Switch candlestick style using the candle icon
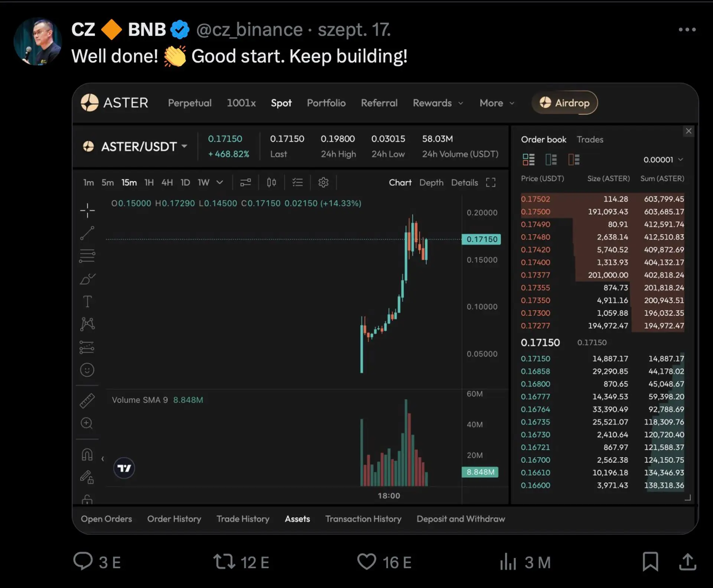This screenshot has width=713, height=588. [x=271, y=182]
